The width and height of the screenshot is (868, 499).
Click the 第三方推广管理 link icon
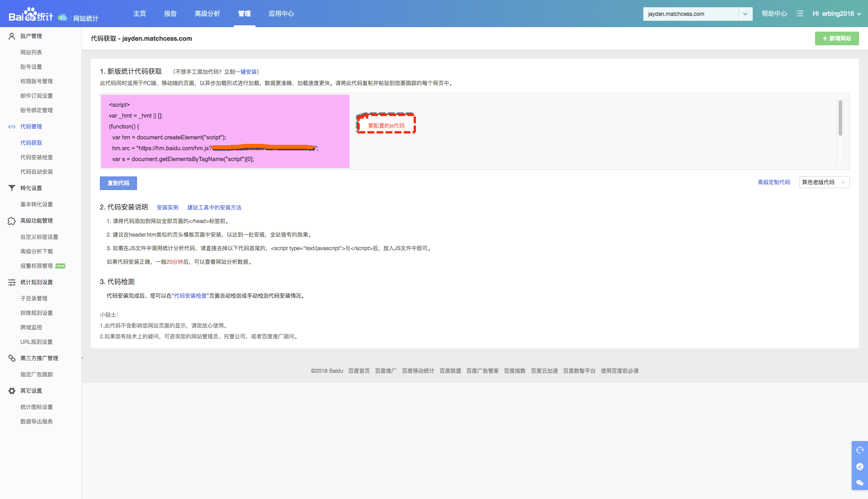click(x=12, y=358)
